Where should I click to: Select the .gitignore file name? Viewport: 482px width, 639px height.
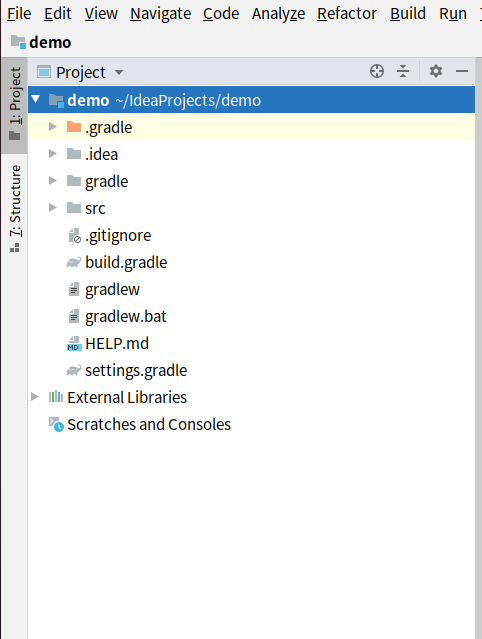point(118,236)
